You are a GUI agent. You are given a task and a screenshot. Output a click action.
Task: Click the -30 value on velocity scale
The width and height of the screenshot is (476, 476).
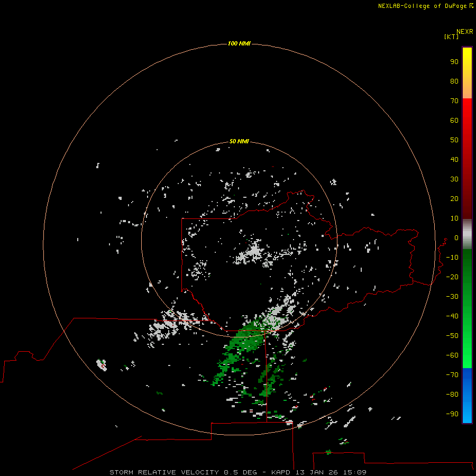click(x=452, y=297)
